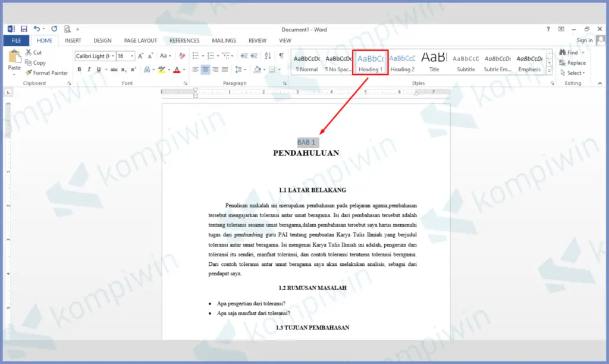Enable italic formatting

click(89, 69)
